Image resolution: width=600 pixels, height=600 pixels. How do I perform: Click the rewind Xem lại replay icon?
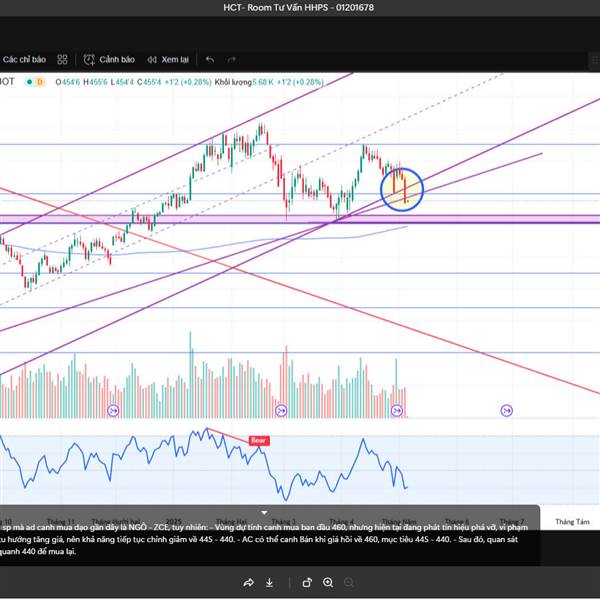coord(152,60)
